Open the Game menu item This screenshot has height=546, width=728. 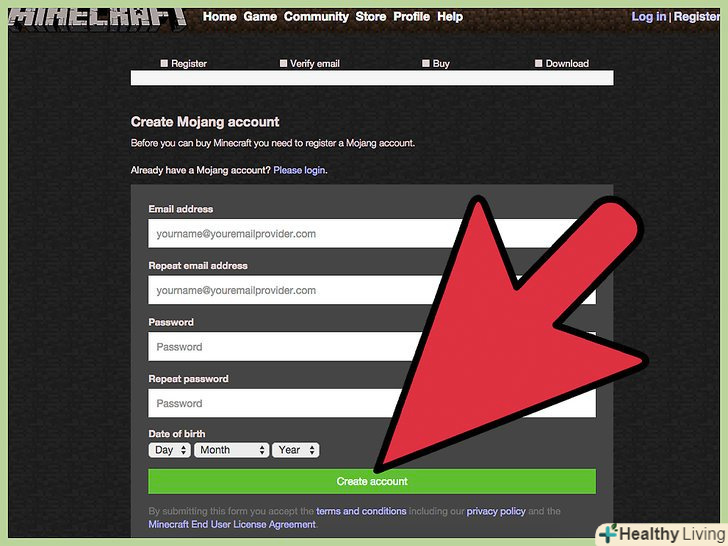point(260,17)
